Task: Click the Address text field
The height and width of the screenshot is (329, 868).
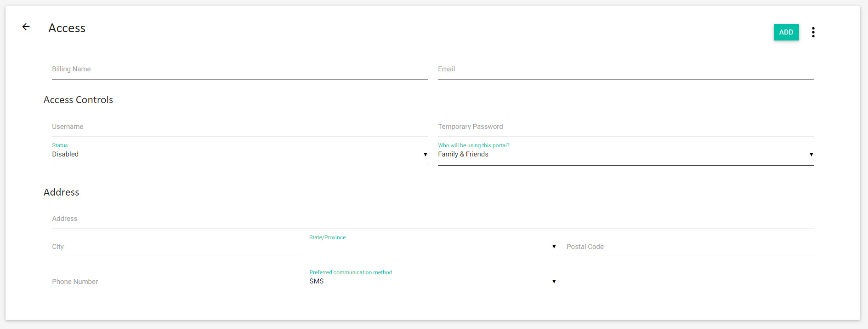Action: coord(432,219)
